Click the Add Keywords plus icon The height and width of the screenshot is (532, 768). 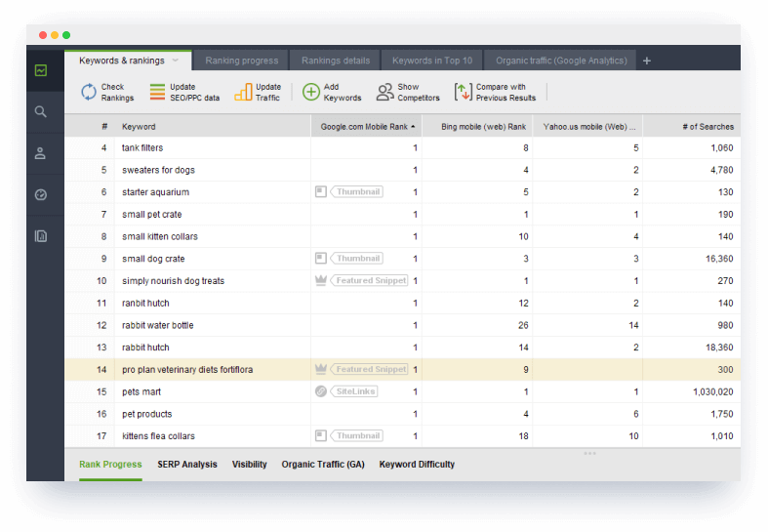[311, 92]
